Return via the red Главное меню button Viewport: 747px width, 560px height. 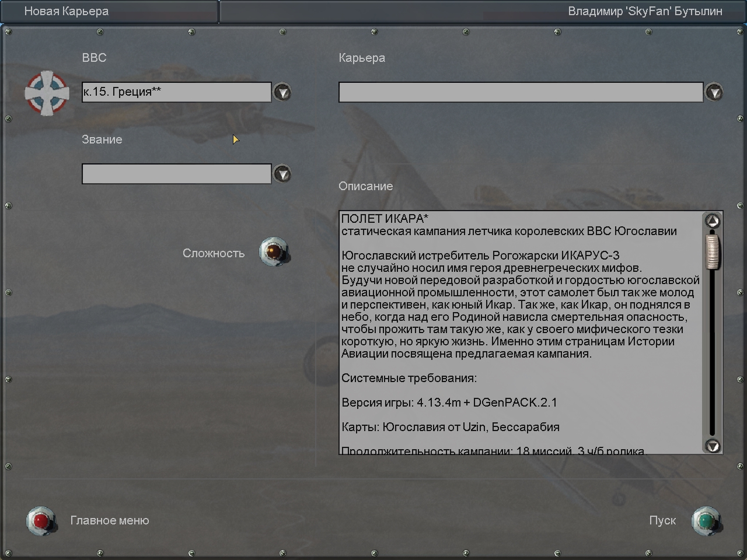pyautogui.click(x=41, y=520)
